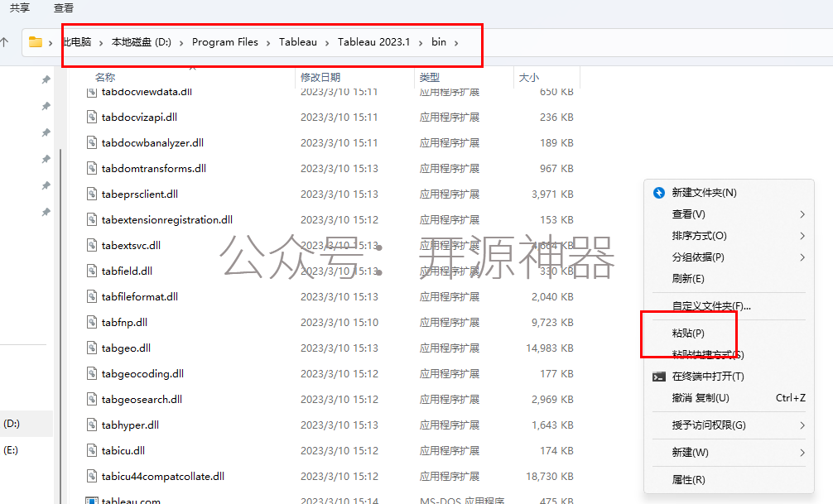Click the tabgeosearch.dll file icon

[92, 400]
